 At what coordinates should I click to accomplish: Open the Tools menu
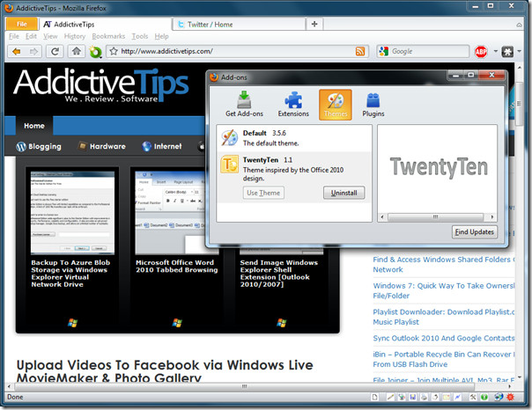[140, 36]
